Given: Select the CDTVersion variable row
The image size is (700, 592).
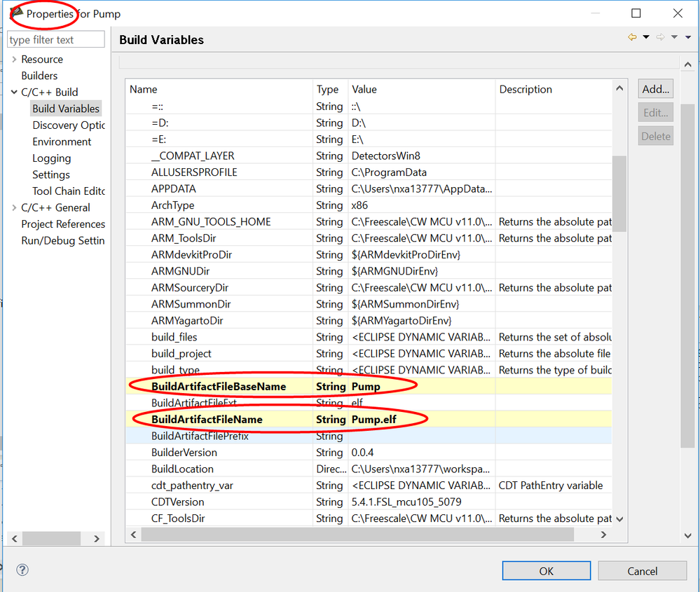Looking at the screenshot, I should coord(369,502).
